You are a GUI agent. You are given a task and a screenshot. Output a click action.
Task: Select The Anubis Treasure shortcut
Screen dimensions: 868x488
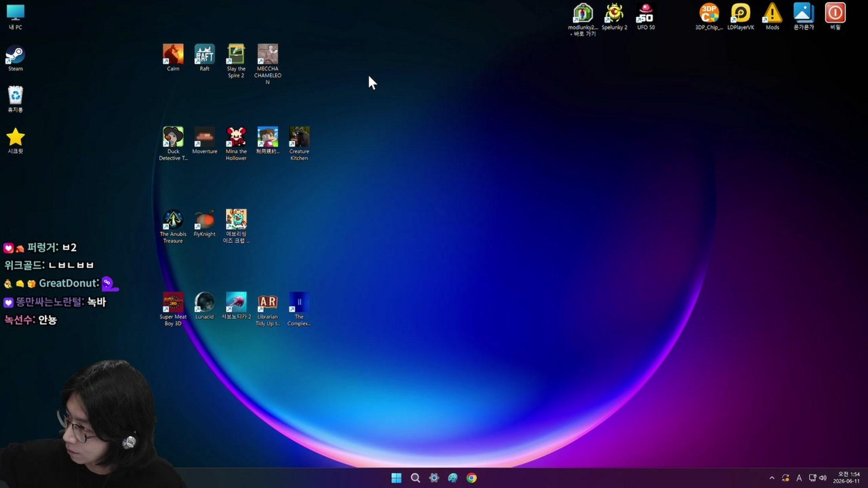[x=173, y=226]
